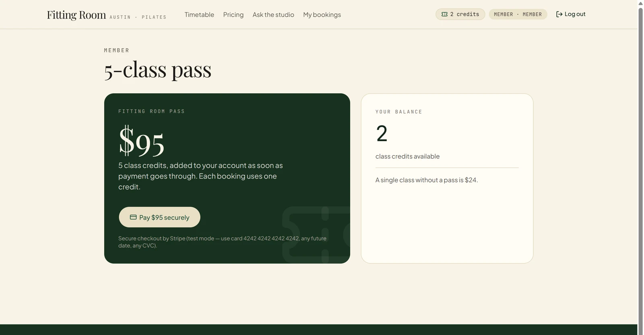644x335 pixels.
Task: Click the 5-class pass heading
Action: pos(157,70)
